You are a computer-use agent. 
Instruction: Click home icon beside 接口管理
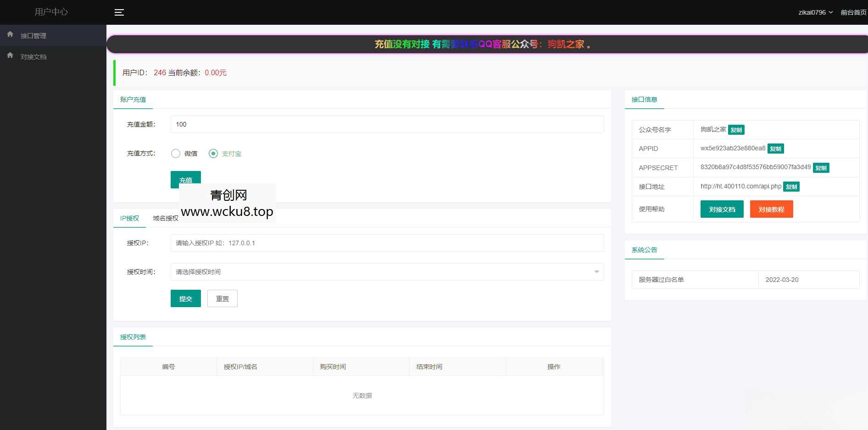point(10,34)
